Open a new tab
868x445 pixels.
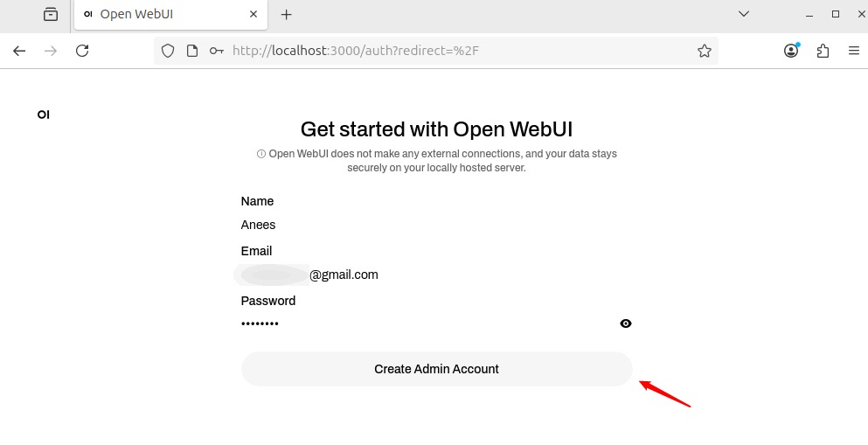tap(286, 14)
